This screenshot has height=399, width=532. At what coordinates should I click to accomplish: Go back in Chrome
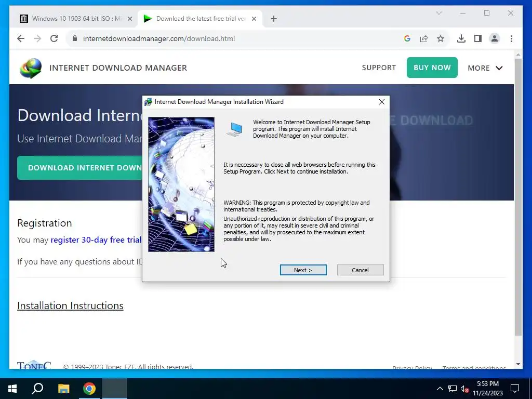tap(21, 38)
